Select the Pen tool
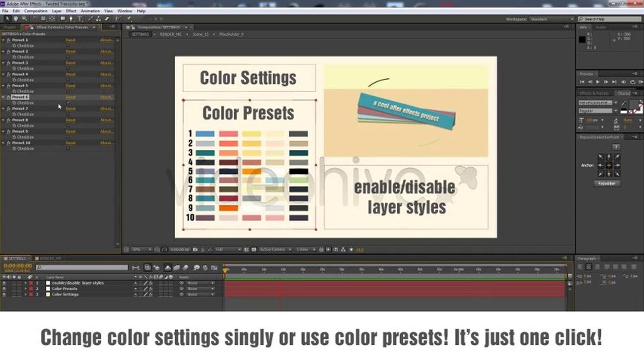 [x=71, y=19]
